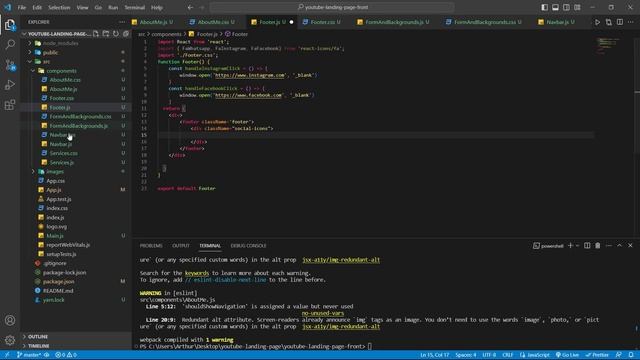Run the current file with play icon
640x360 pixels.
point(597,22)
